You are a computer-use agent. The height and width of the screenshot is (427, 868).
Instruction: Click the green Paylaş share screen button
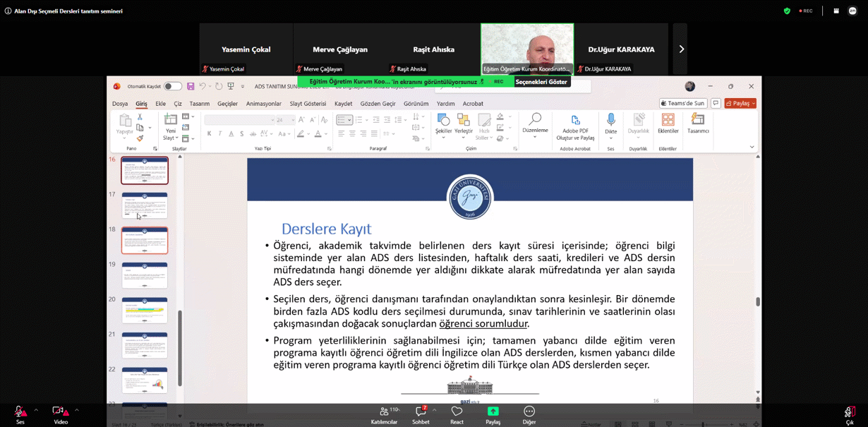click(x=493, y=414)
